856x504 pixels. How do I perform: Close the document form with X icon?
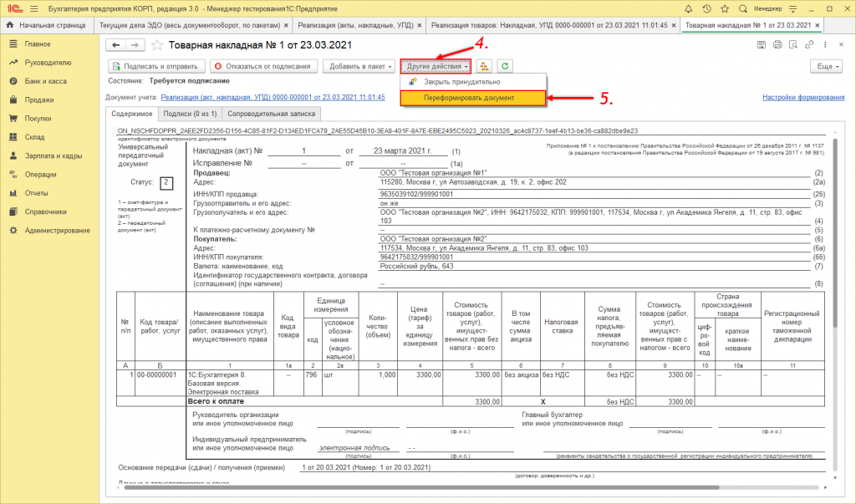pyautogui.click(x=841, y=45)
